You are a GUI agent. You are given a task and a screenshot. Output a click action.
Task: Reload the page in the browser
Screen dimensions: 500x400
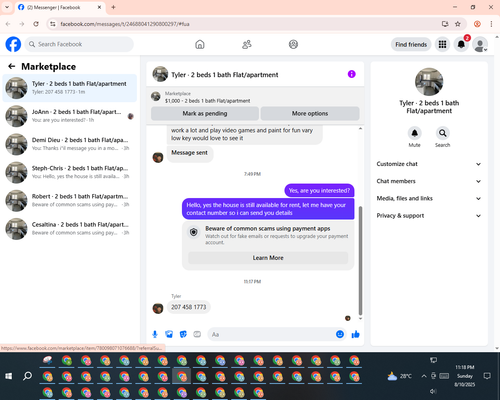pos(36,24)
